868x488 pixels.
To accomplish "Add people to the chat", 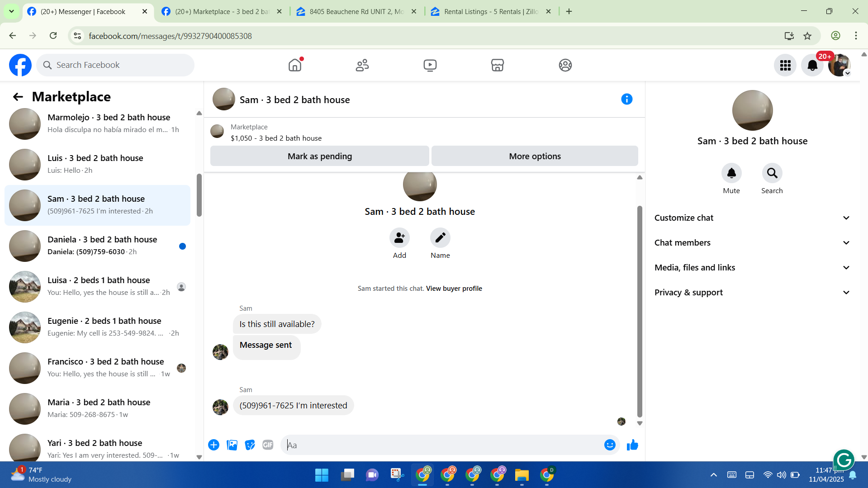I will coord(399,238).
